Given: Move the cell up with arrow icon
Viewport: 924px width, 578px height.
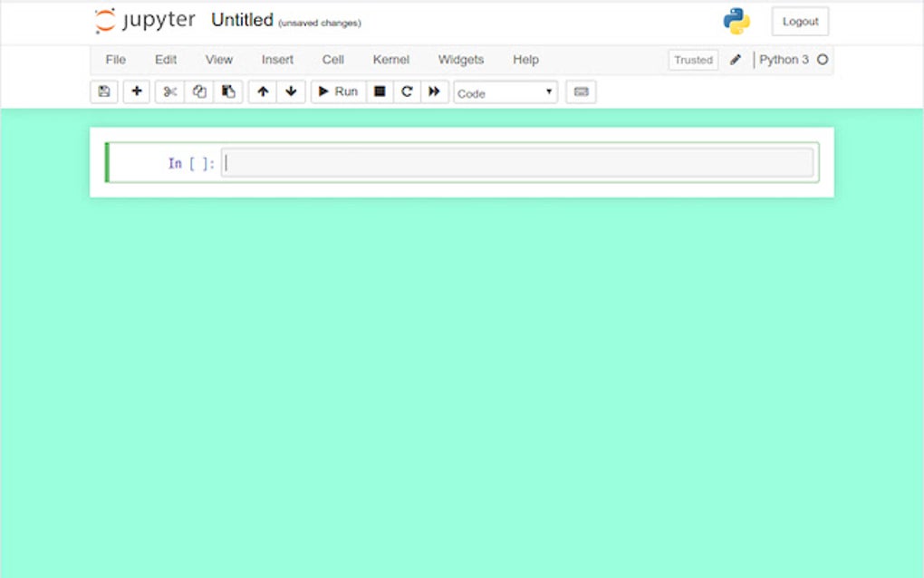Looking at the screenshot, I should pyautogui.click(x=262, y=91).
